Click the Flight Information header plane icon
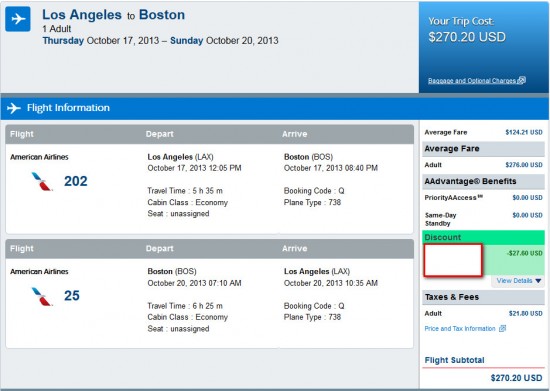Screen dimensions: 550x391 tap(14, 108)
